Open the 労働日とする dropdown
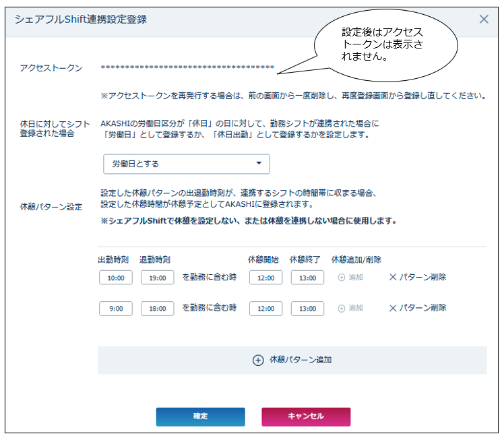The height and width of the screenshot is (440, 504). (186, 164)
